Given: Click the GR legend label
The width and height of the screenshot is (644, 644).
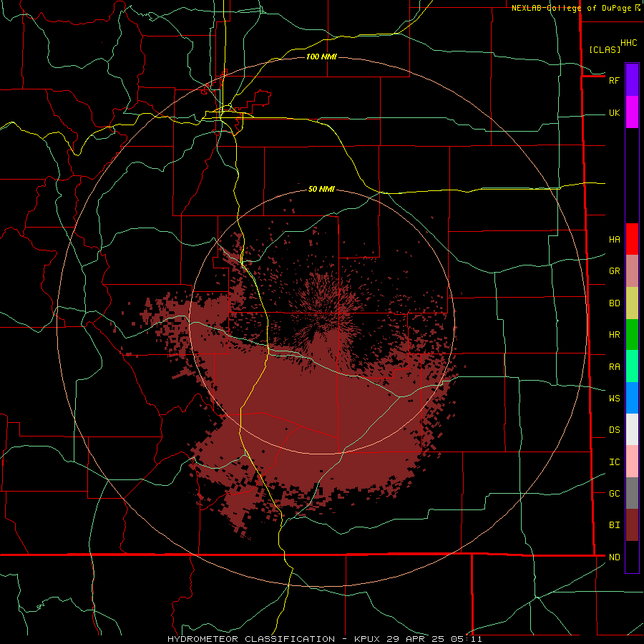Looking at the screenshot, I should click(614, 271).
